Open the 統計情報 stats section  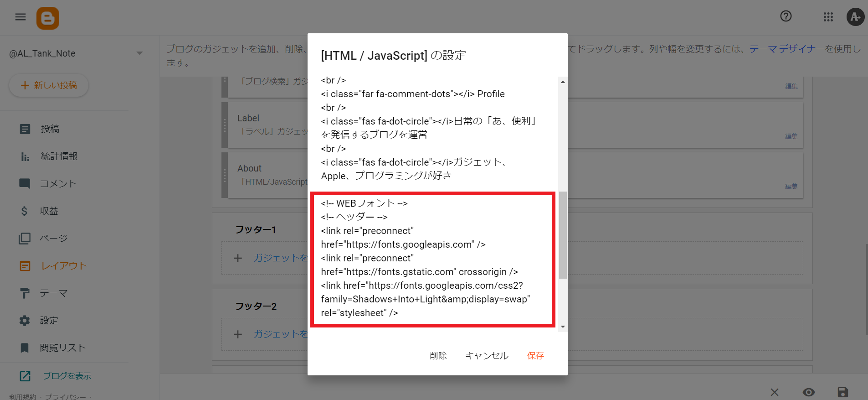tap(59, 156)
